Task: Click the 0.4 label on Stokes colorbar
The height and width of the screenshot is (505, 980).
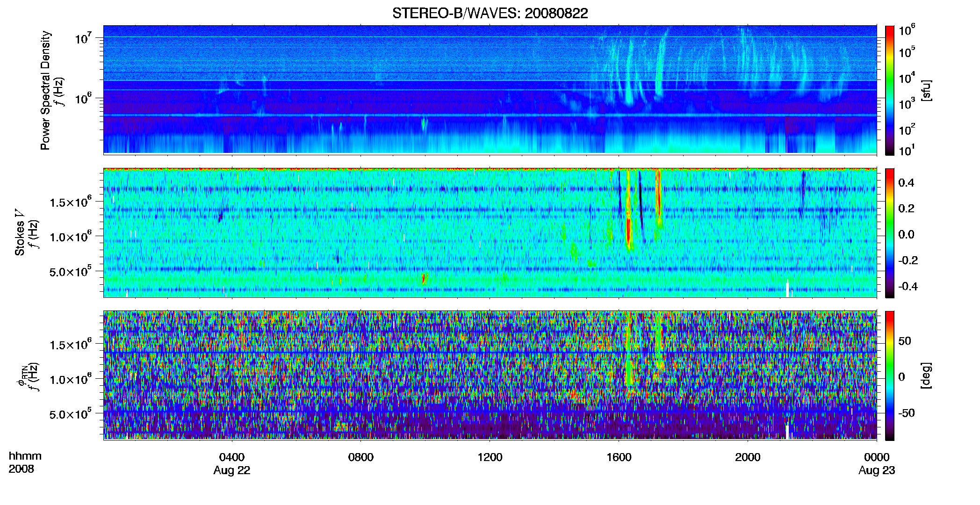Action: 906,183
